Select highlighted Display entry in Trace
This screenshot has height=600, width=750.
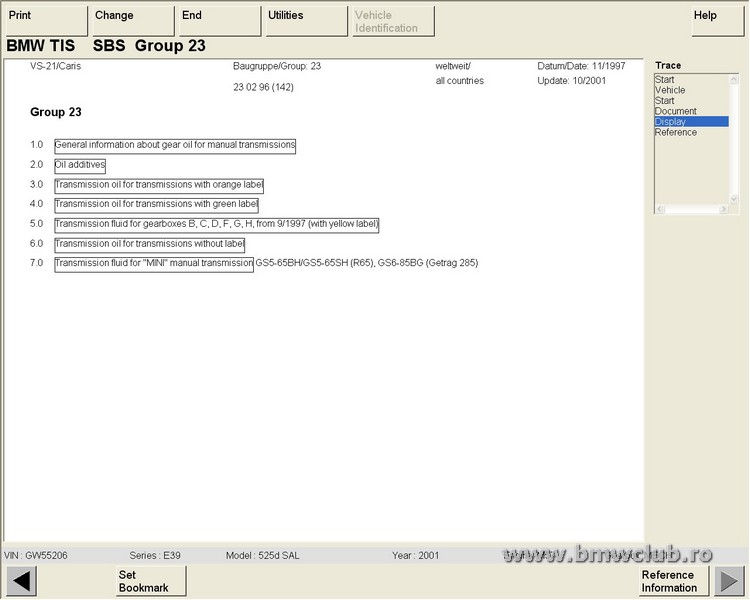coord(692,122)
